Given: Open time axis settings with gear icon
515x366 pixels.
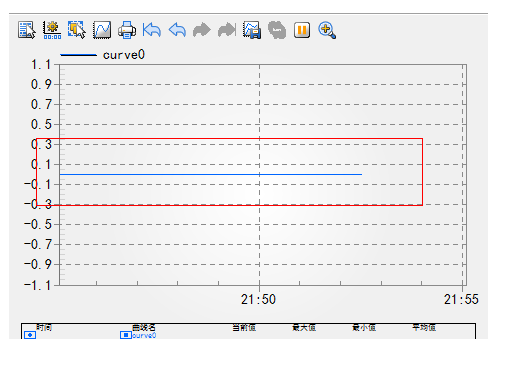Looking at the screenshot, I should 52,30.
